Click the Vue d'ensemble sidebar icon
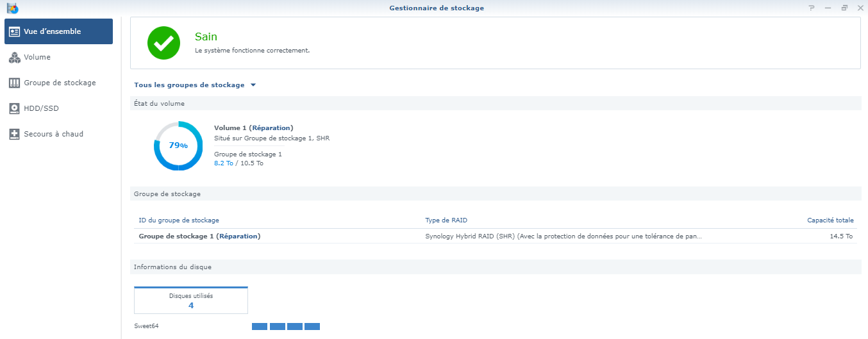868x339 pixels. tap(14, 31)
